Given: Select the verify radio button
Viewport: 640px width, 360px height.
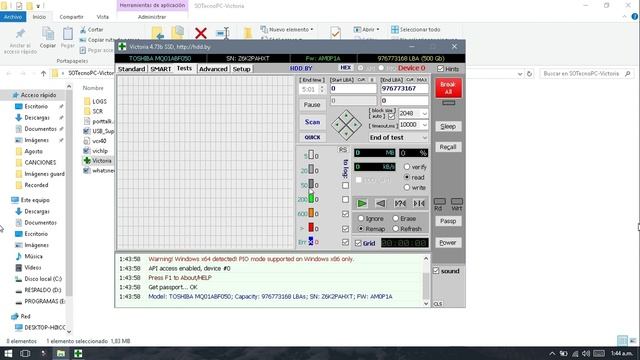Looking at the screenshot, I should coord(407,167).
